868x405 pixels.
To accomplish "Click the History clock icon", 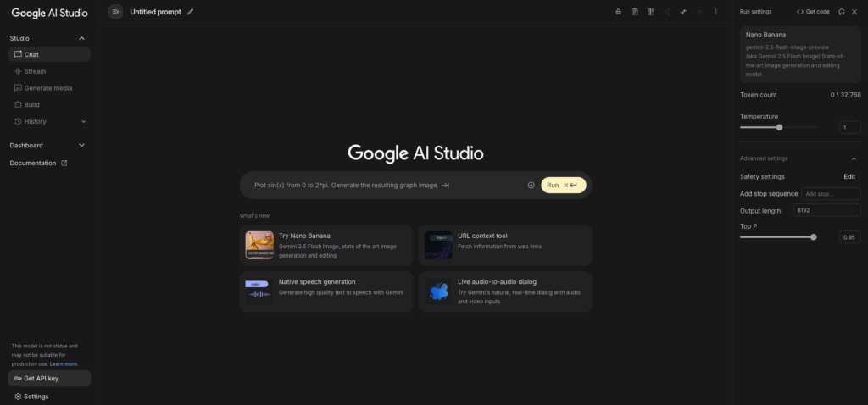I will [x=18, y=121].
